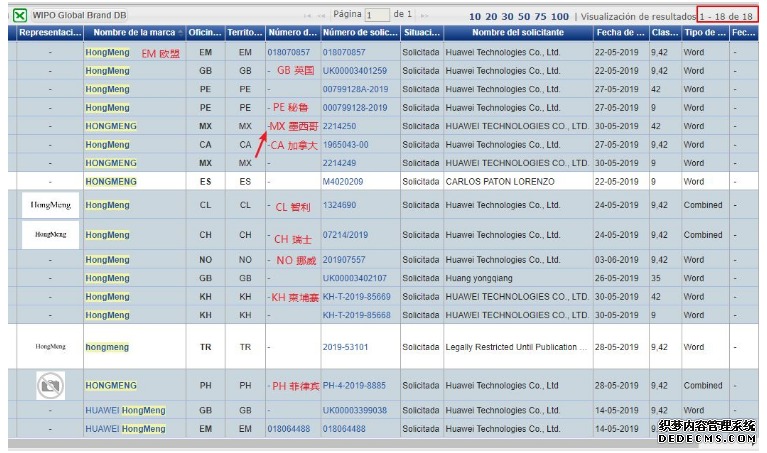Open HongMeng thumbnail in TR row
The height and width of the screenshot is (453, 767).
pyautogui.click(x=50, y=346)
